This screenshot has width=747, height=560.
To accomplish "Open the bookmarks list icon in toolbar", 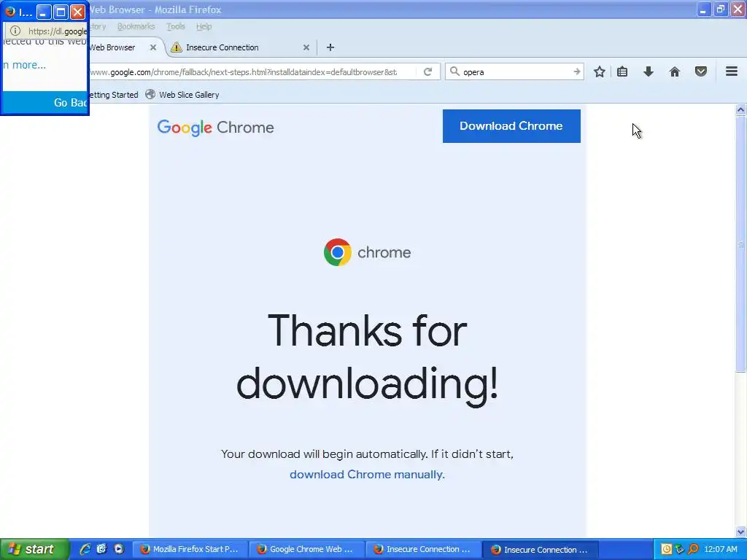I will (x=622, y=72).
